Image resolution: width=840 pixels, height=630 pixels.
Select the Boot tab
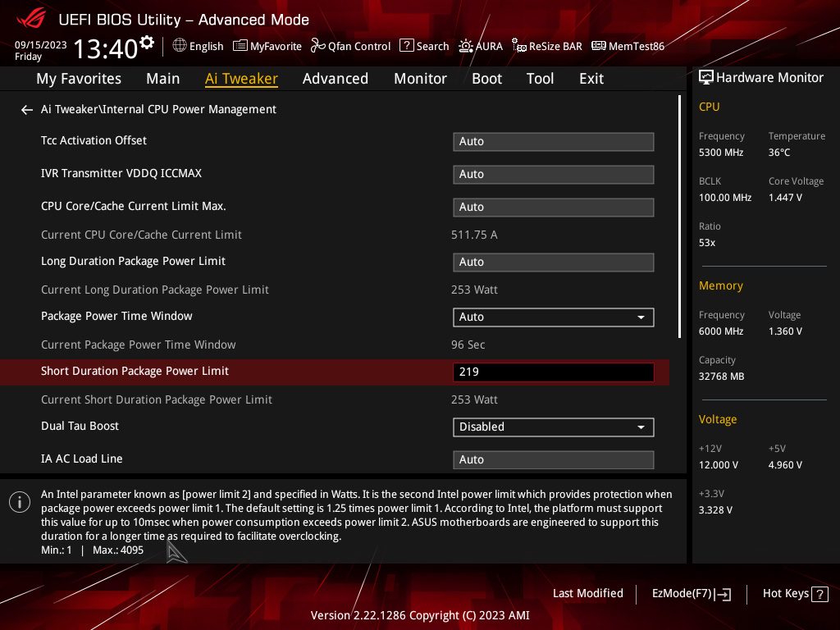486,79
